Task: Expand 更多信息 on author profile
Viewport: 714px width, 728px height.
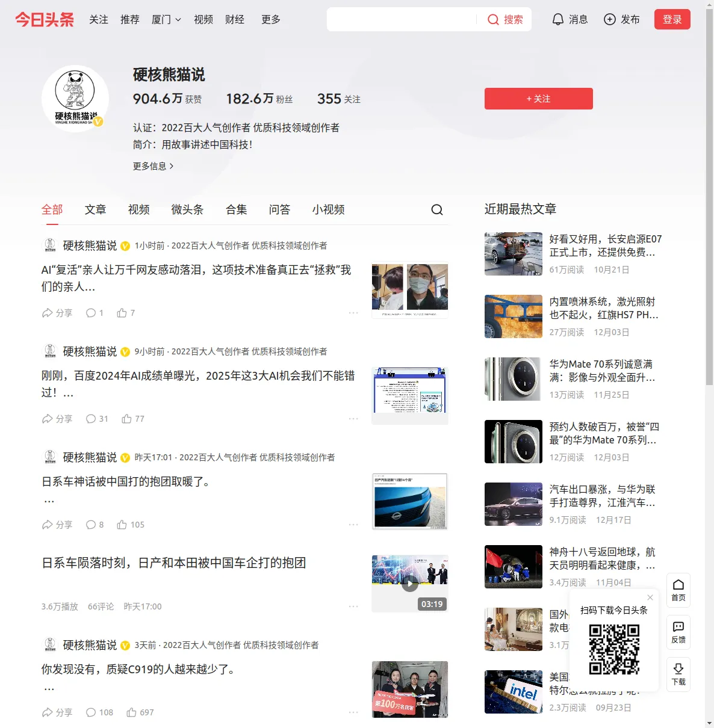Action: pos(154,166)
